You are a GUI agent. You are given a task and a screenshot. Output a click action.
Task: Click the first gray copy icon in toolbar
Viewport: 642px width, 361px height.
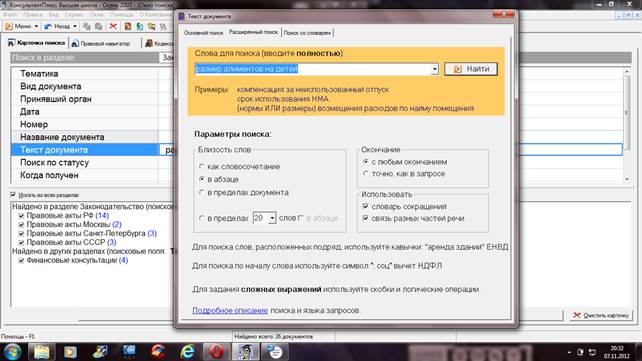pos(87,26)
